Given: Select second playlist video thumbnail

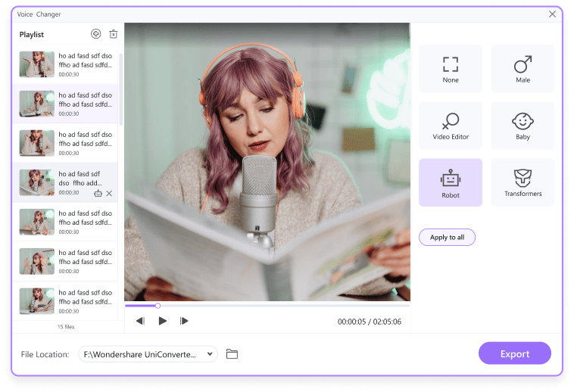Looking at the screenshot, I should (x=36, y=104).
